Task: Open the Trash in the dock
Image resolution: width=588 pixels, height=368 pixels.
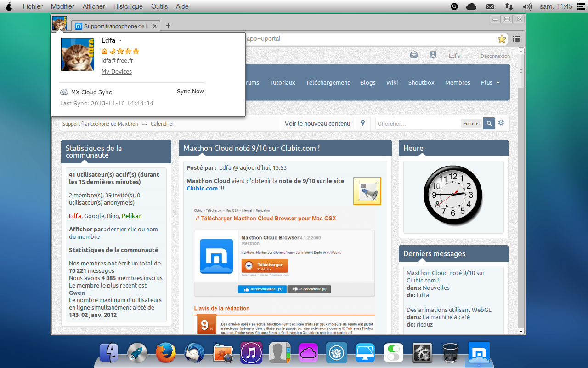Action: [x=451, y=353]
